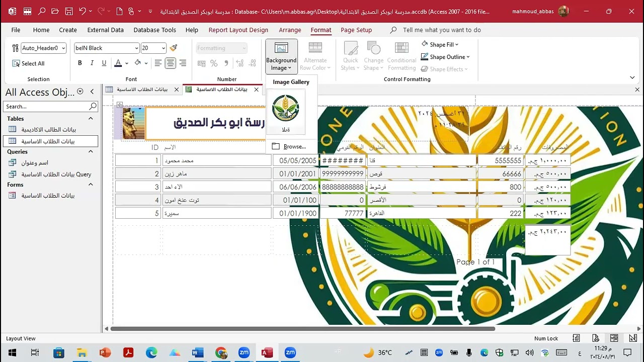Open the fill color dropdown arrow

[146, 63]
